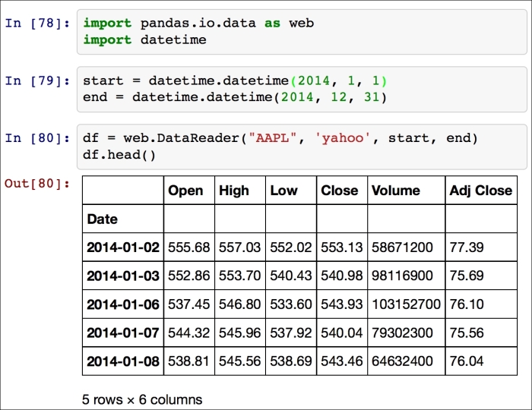Click the Close value 540.04
The width and height of the screenshot is (532, 410).
[342, 333]
